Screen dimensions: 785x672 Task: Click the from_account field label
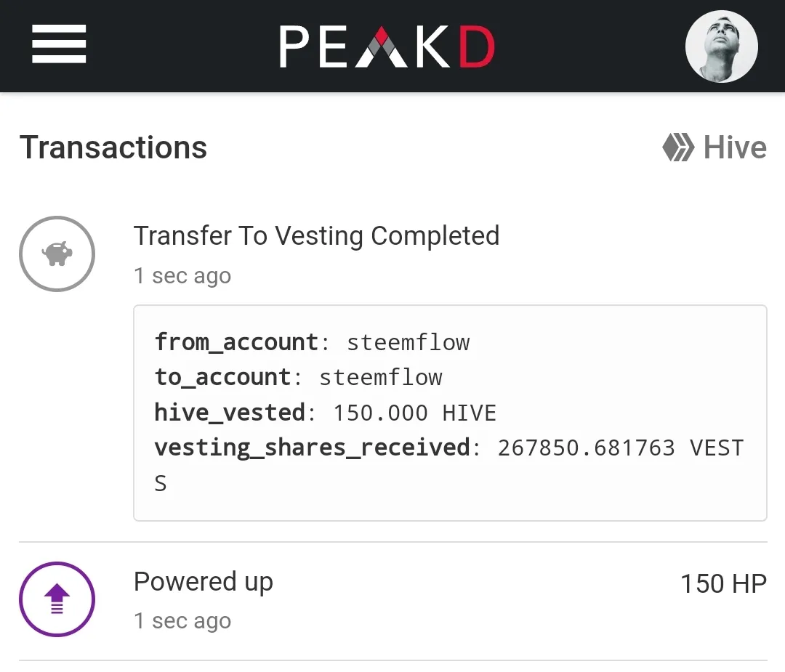click(x=236, y=343)
